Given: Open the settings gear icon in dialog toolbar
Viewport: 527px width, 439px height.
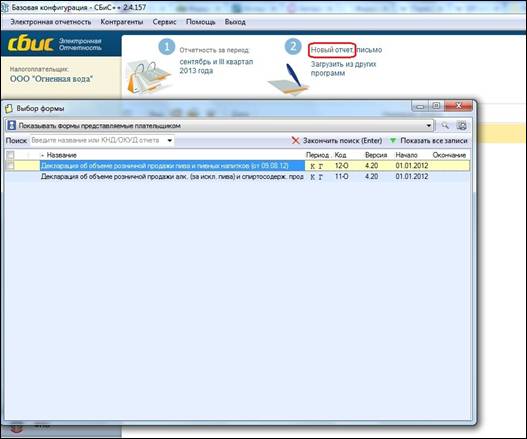Looking at the screenshot, I should point(462,126).
